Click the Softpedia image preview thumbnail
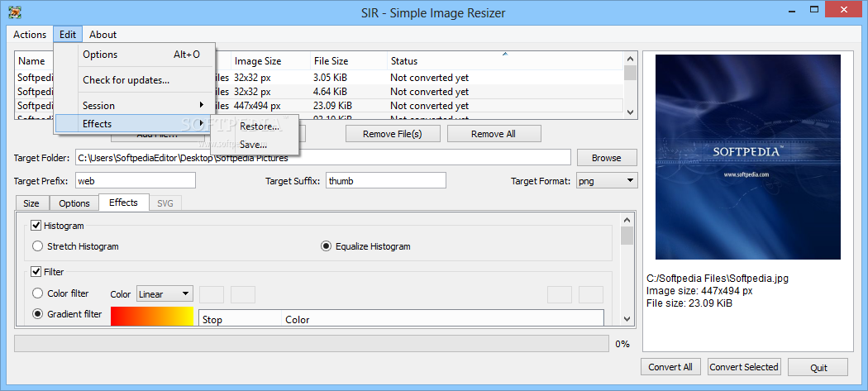The height and width of the screenshot is (391, 868). point(748,157)
